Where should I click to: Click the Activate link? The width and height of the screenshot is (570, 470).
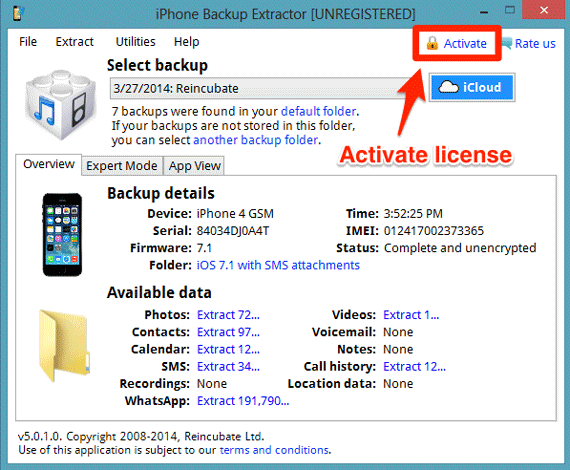[465, 44]
